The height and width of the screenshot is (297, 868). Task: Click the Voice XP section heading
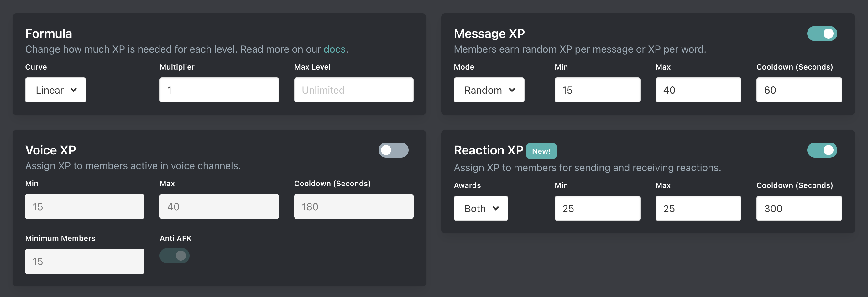coord(50,150)
